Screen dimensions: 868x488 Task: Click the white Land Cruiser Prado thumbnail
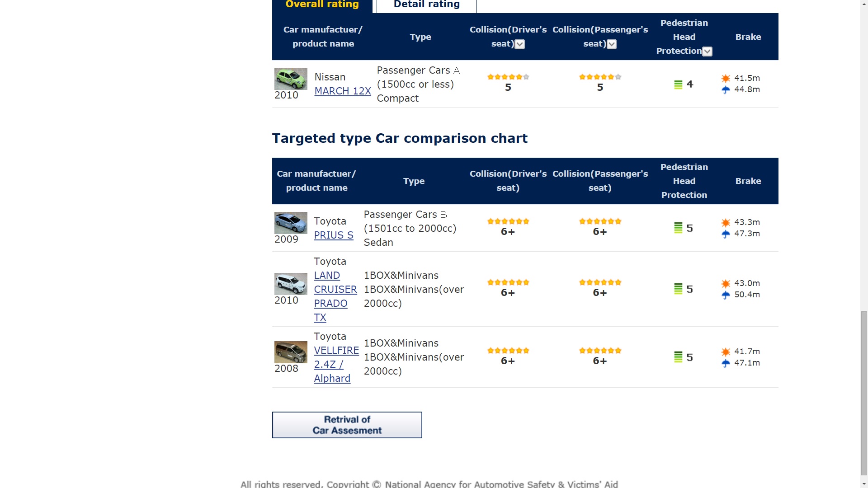[x=291, y=284]
